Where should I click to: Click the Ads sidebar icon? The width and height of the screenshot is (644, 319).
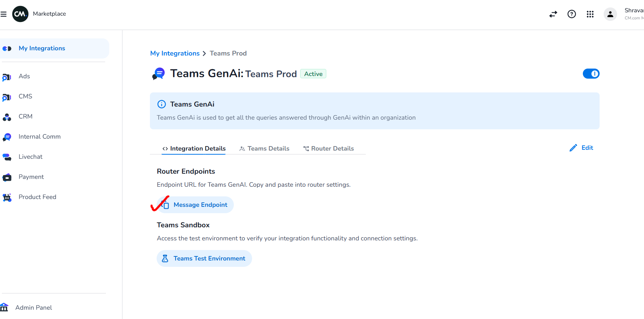[x=7, y=77]
